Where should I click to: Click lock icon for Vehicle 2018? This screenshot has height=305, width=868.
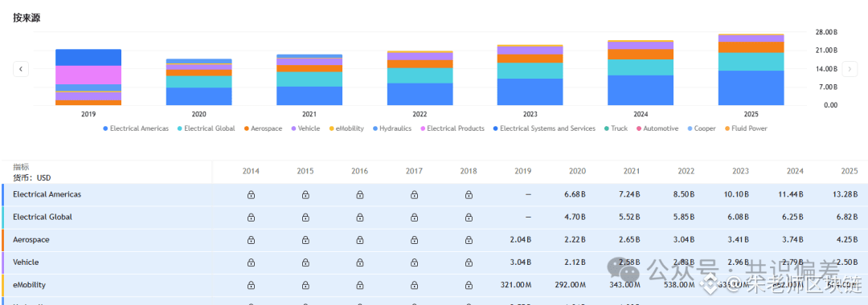(x=469, y=262)
